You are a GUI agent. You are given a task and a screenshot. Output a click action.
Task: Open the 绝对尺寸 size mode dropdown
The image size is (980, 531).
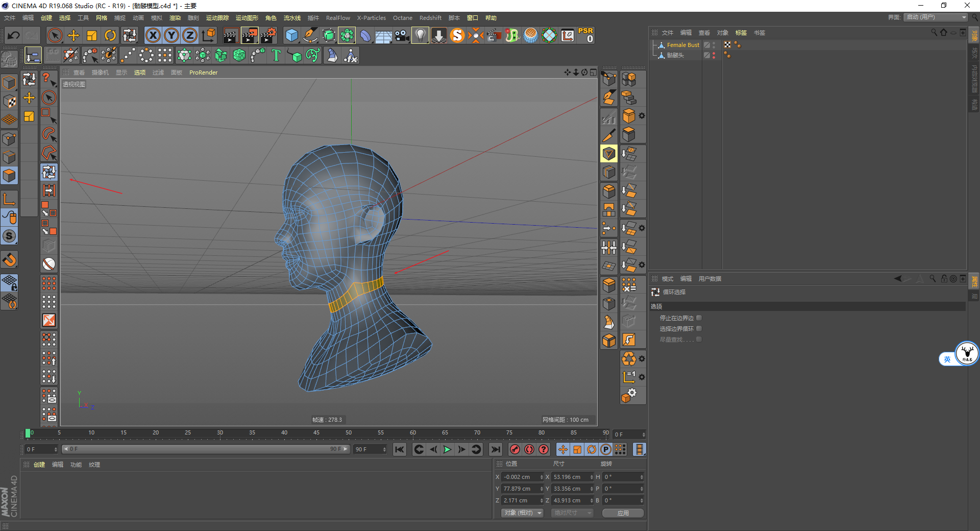tap(572, 513)
